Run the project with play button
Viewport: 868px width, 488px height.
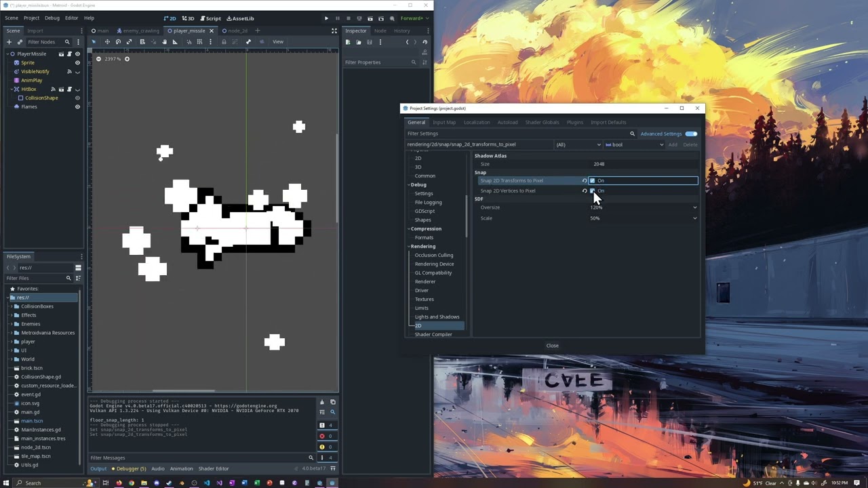[x=326, y=18]
